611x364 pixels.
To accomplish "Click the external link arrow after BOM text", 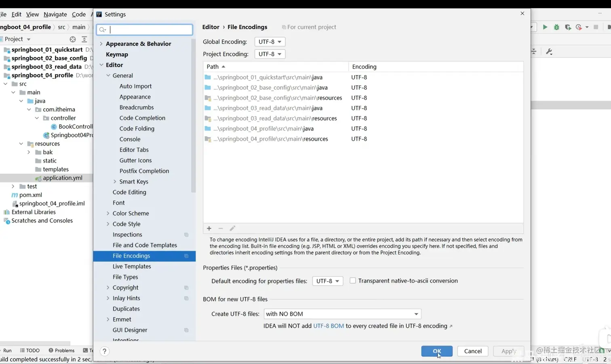I will coord(451,326).
